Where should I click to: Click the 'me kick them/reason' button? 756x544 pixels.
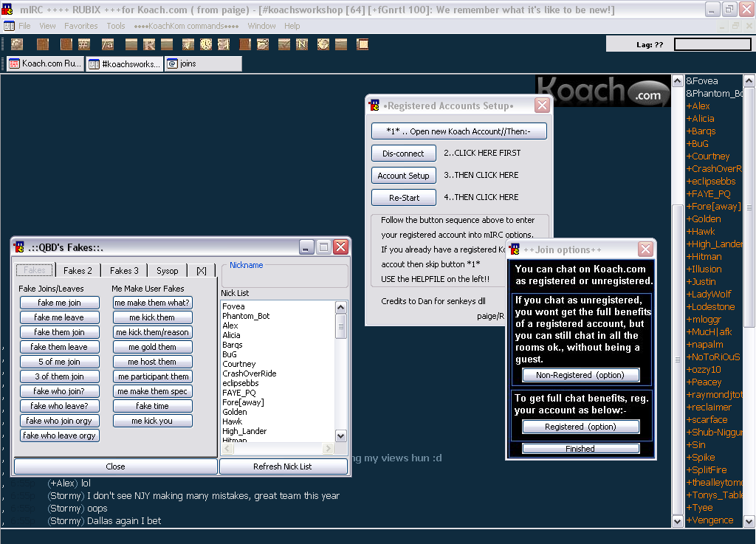152,332
